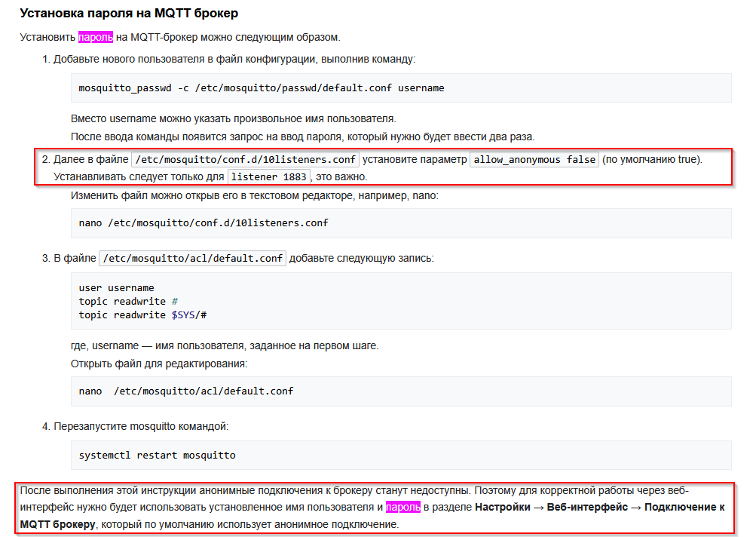This screenshot has height=537, width=756.
Task: Click the code line 'user username'
Action: point(116,287)
